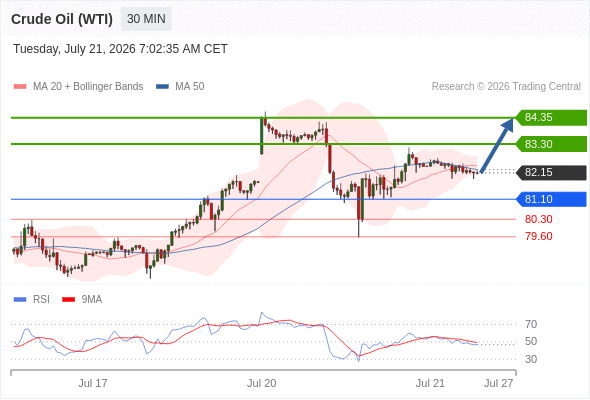
Task: Toggle the MA 50 legend label
Action: pyautogui.click(x=190, y=87)
